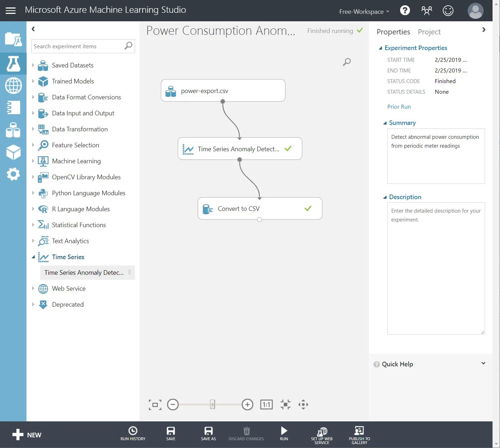Open Run History
This screenshot has width=500, height=448.
tap(133, 433)
